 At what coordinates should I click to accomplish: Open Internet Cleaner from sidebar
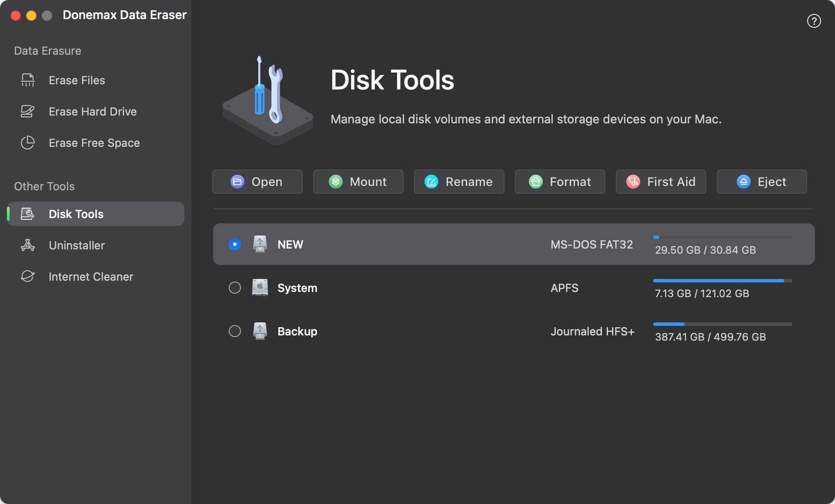(x=96, y=277)
